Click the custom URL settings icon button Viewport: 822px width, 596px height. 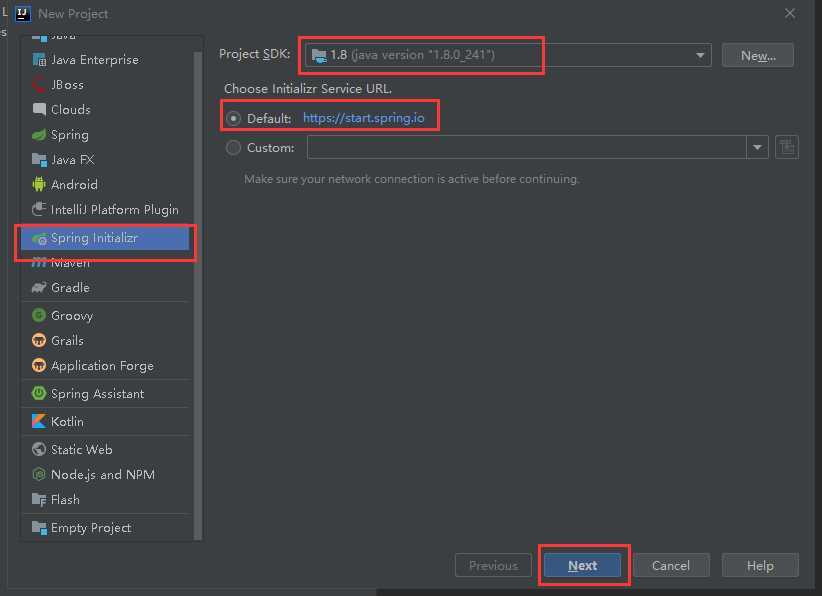coord(786,147)
